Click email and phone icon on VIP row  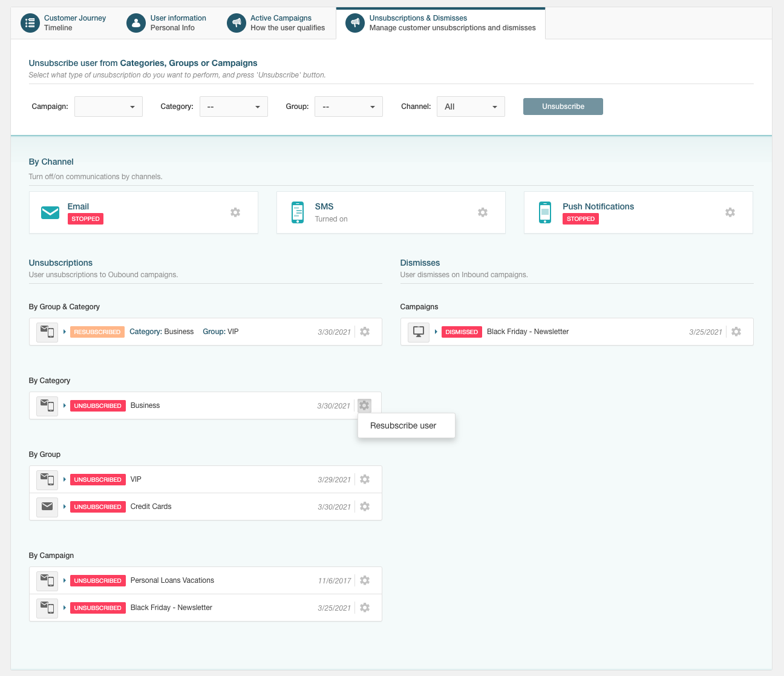[x=47, y=479]
